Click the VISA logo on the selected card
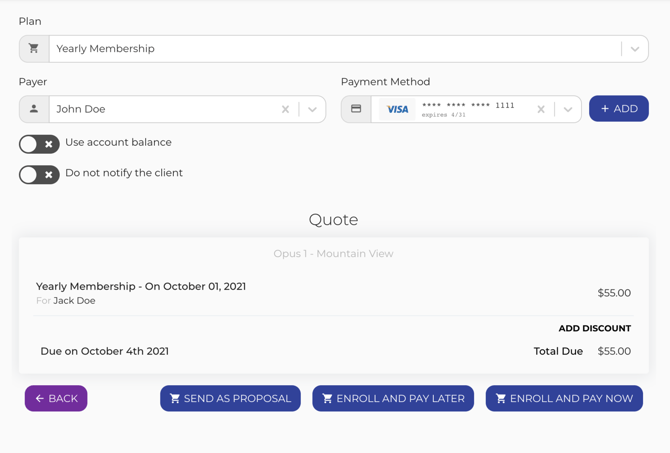The height and width of the screenshot is (453, 670). pyautogui.click(x=397, y=109)
